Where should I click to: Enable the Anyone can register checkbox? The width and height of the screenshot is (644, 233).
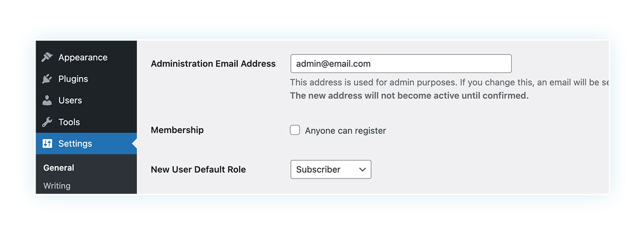295,130
